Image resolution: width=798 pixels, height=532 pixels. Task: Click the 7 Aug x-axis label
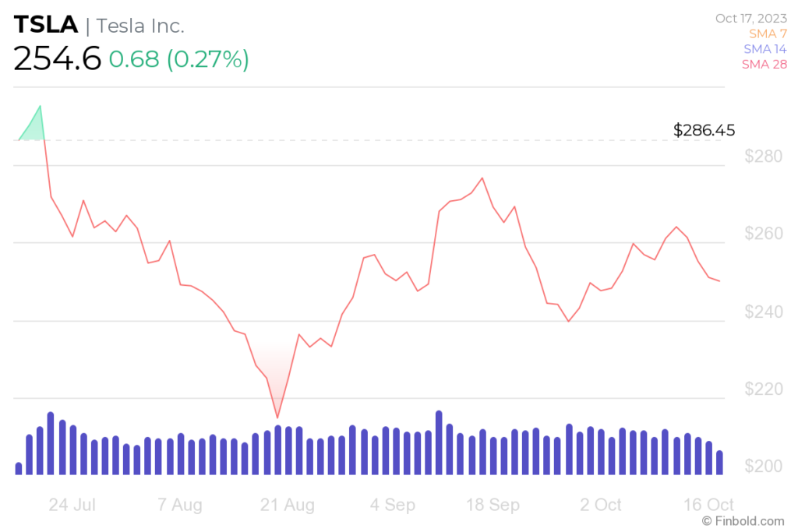click(180, 505)
